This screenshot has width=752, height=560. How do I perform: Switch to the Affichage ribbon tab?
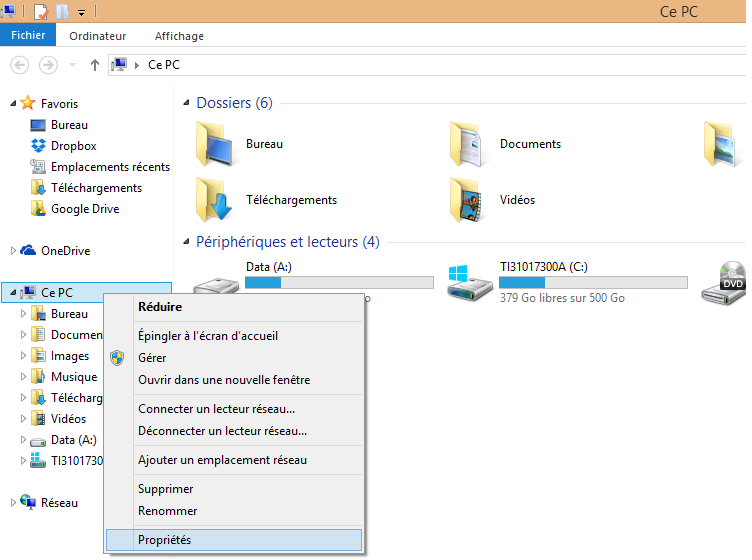point(179,36)
